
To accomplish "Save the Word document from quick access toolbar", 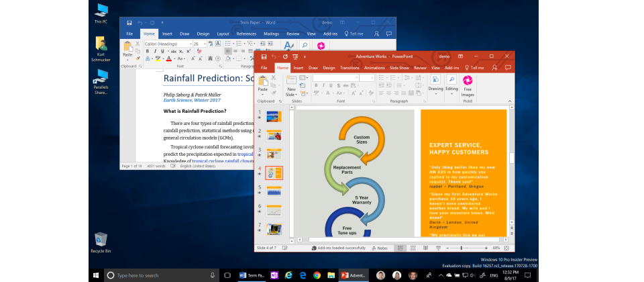I will [x=129, y=23].
